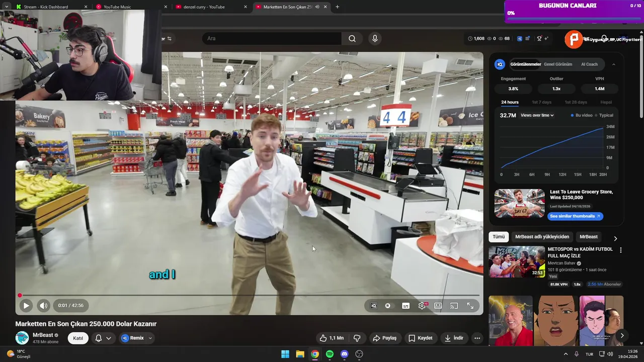This screenshot has height=362, width=644.
Task: Open Discord from the taskbar
Action: click(344, 354)
